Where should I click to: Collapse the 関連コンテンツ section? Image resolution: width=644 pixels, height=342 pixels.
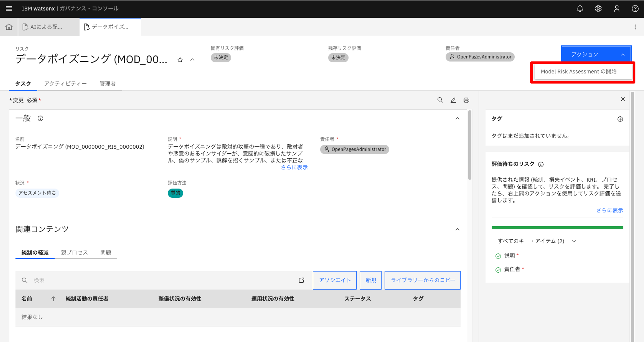coord(457,229)
